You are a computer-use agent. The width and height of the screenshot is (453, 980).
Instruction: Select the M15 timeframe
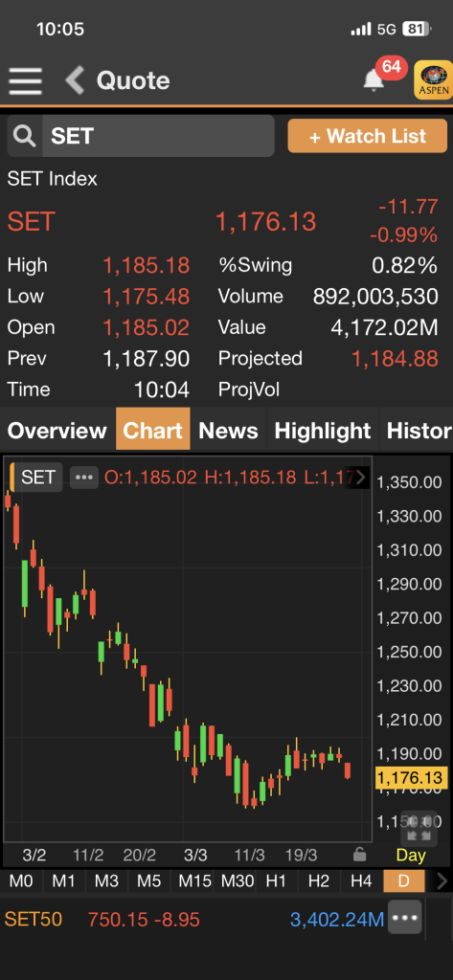tap(194, 881)
